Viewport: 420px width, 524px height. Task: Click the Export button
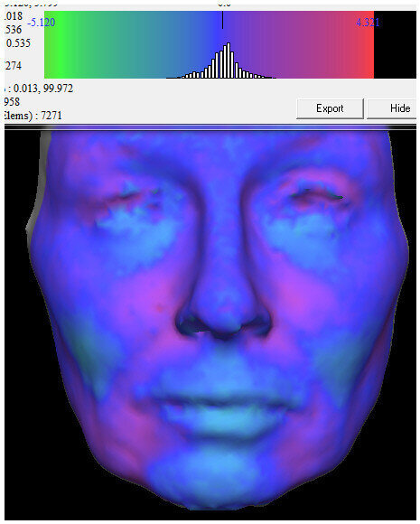click(330, 108)
